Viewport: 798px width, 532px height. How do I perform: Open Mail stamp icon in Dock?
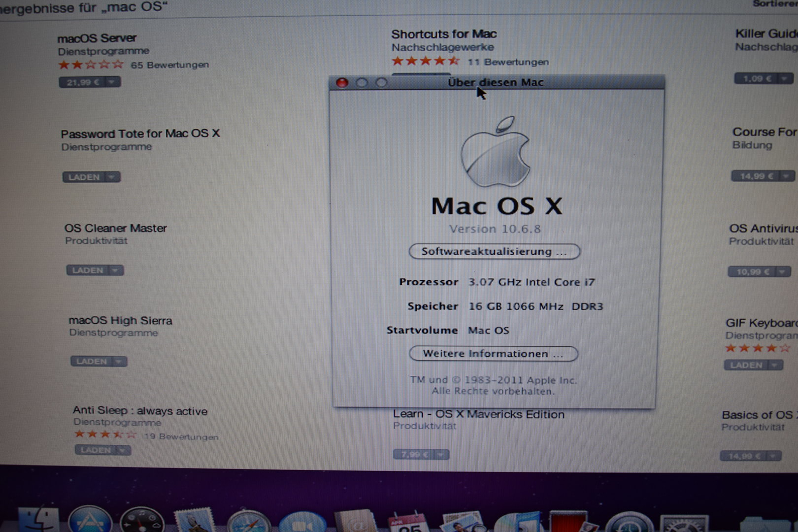coord(195,520)
